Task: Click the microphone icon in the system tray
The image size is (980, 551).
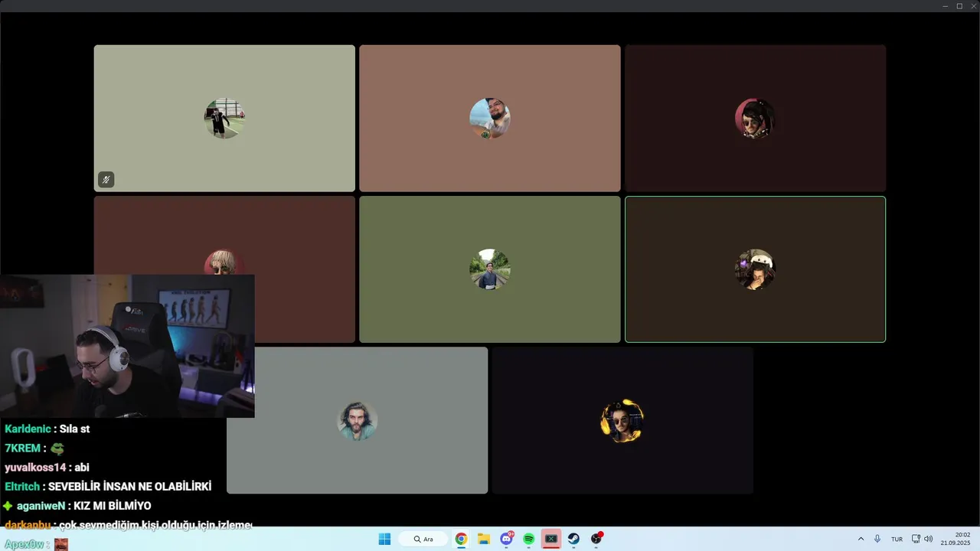Action: click(x=877, y=539)
